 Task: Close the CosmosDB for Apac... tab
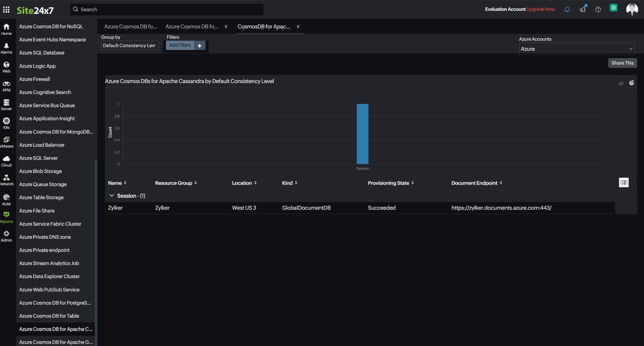pos(298,26)
